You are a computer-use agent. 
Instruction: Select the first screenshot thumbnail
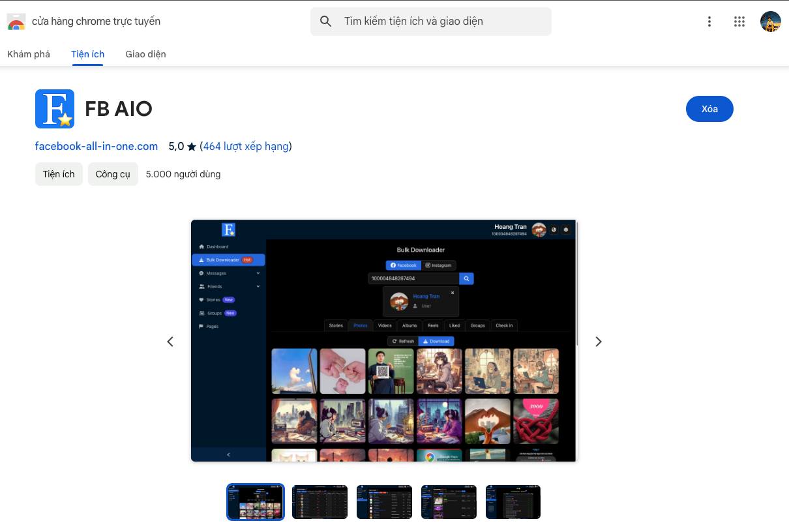tap(256, 502)
